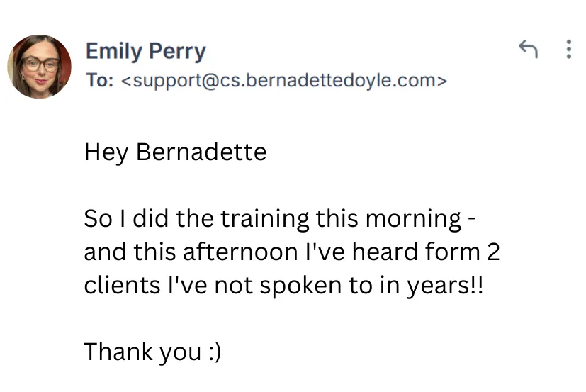The image size is (586, 392).
Task: Click Emily Perry's profile photo
Action: (x=40, y=66)
